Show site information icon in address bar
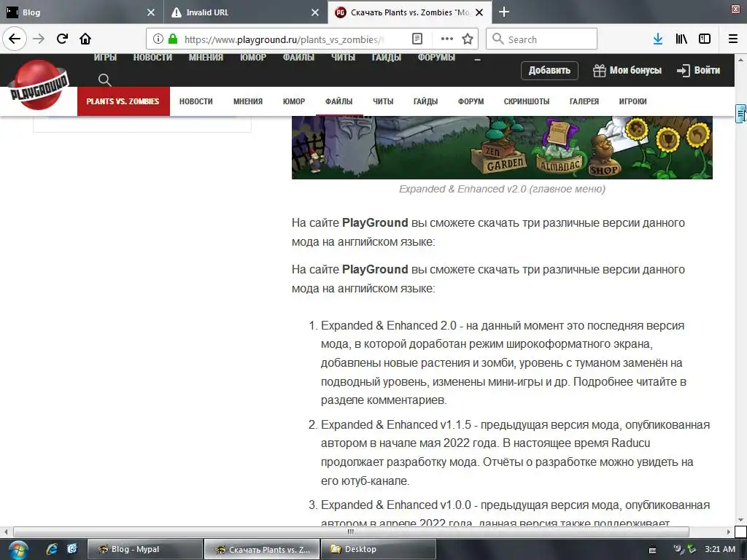This screenshot has height=560, width=747. coord(158,39)
